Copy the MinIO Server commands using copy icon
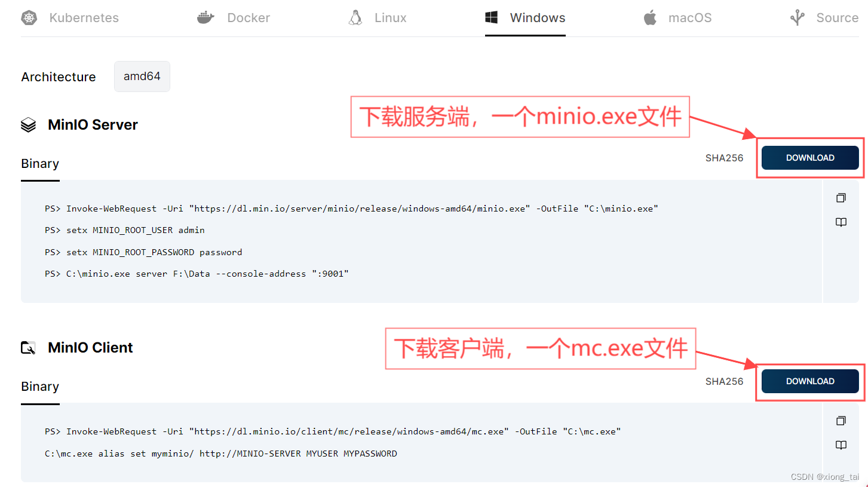 841,198
